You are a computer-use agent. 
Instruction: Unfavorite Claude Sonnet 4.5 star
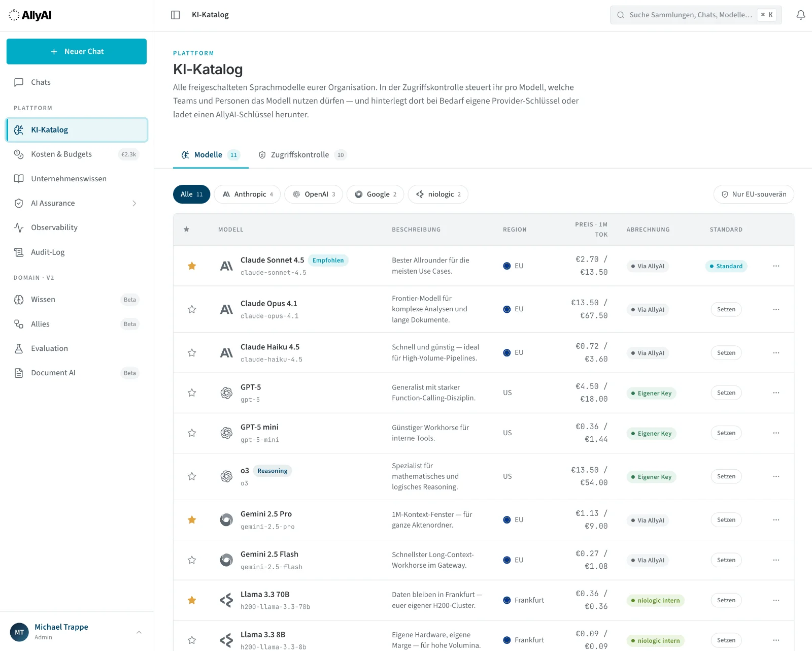[192, 266]
